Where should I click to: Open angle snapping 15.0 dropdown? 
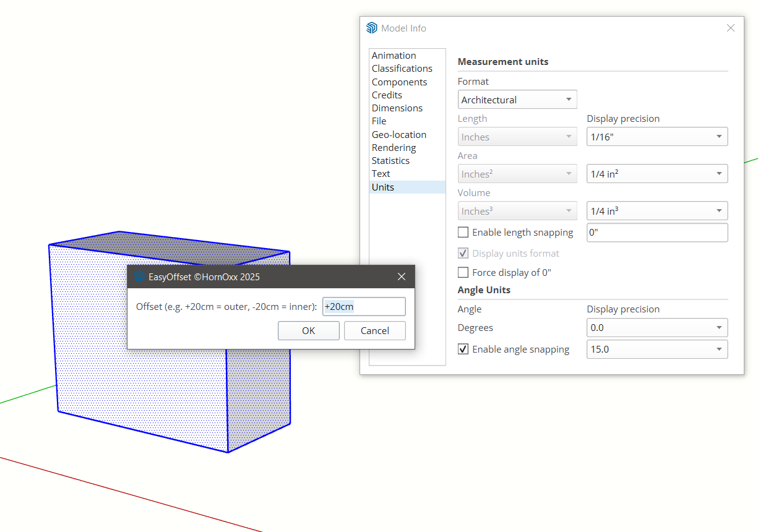[657, 350]
